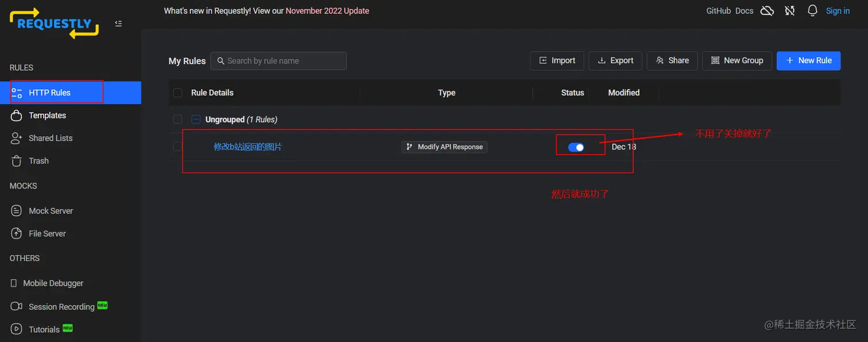Open notifications via the bell icon
Viewport: 868px width, 342px height.
point(812,11)
